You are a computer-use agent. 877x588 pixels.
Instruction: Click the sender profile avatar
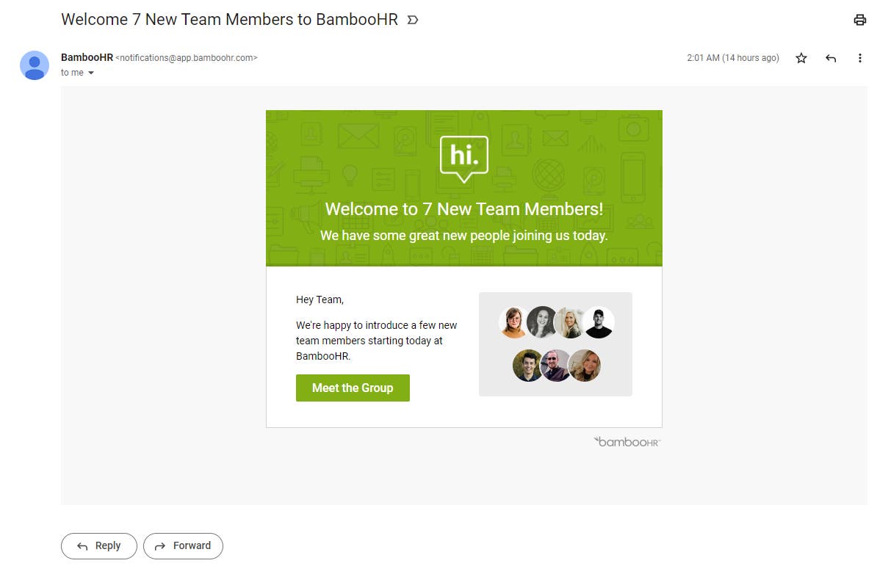[34, 65]
